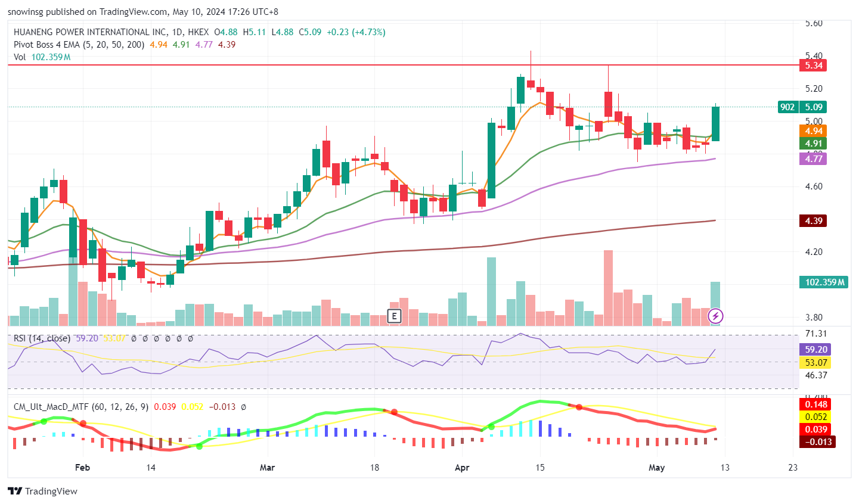Click the 4.60 price axis label
This screenshot has width=859, height=504.
tap(814, 186)
